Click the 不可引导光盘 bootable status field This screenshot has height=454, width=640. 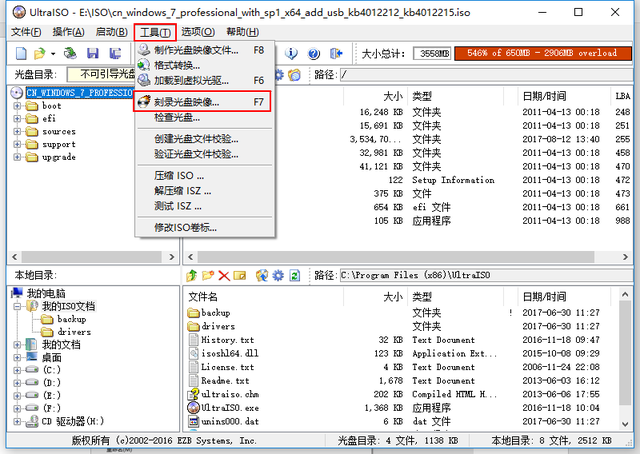tap(101, 74)
